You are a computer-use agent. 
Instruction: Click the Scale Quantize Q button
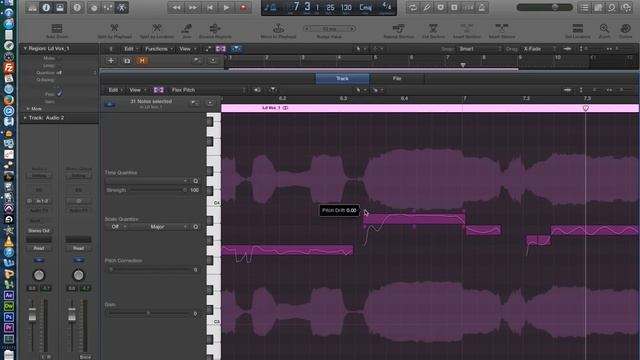pyautogui.click(x=196, y=227)
